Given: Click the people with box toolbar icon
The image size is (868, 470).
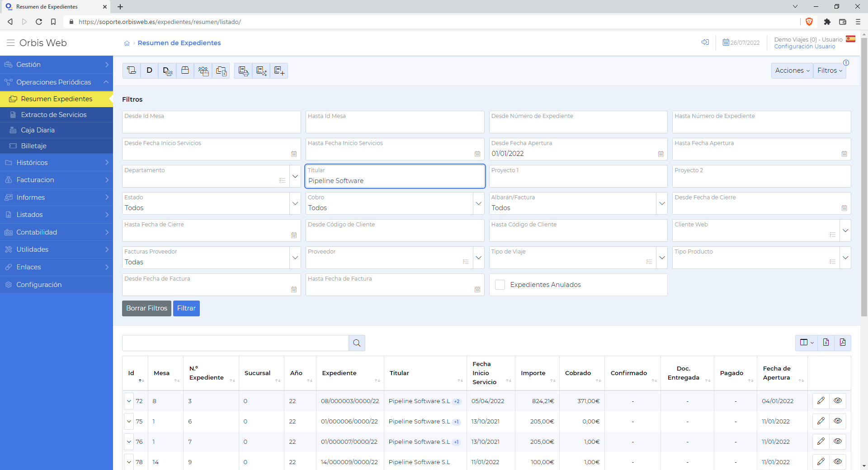Looking at the screenshot, I should tap(203, 70).
